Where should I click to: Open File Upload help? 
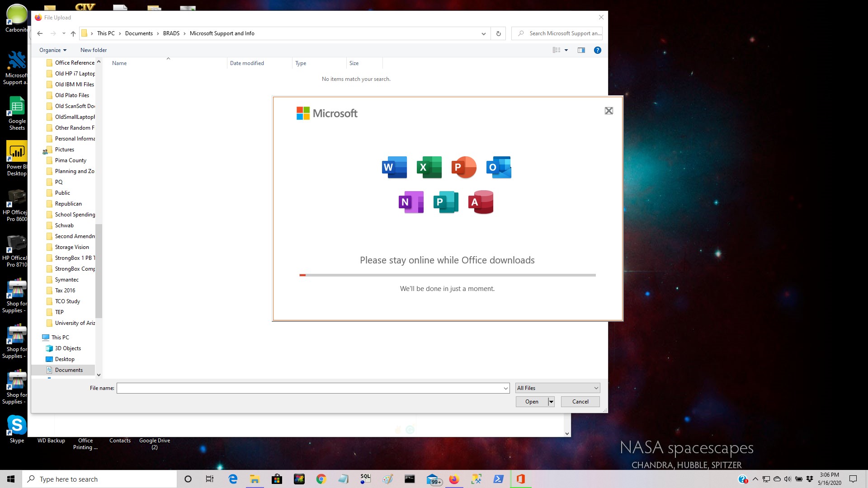[598, 50]
